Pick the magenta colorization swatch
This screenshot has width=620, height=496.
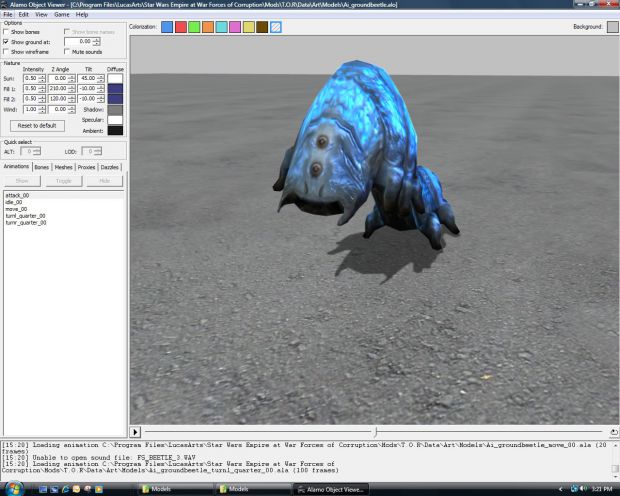click(x=235, y=27)
